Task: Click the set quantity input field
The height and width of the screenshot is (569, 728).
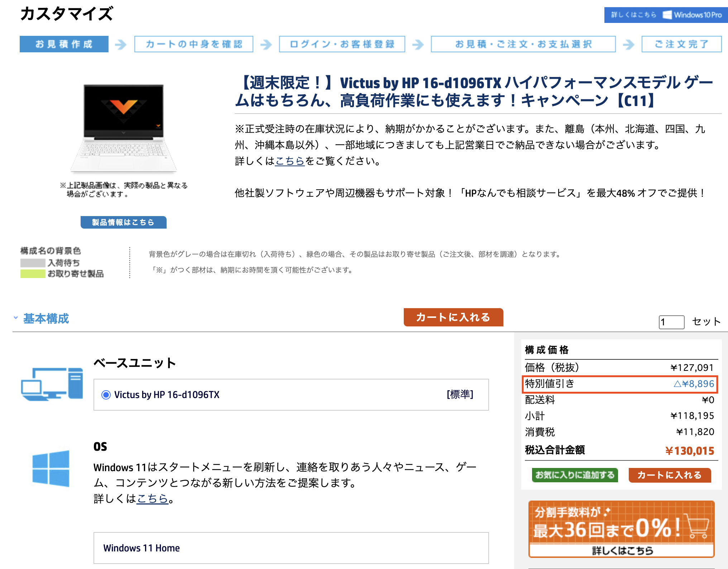Action: pyautogui.click(x=672, y=322)
